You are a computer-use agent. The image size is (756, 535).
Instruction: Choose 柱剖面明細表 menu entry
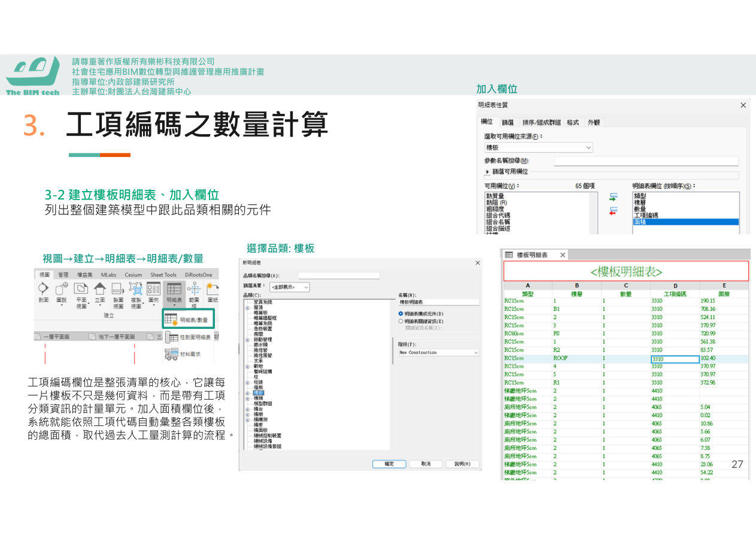(x=187, y=337)
